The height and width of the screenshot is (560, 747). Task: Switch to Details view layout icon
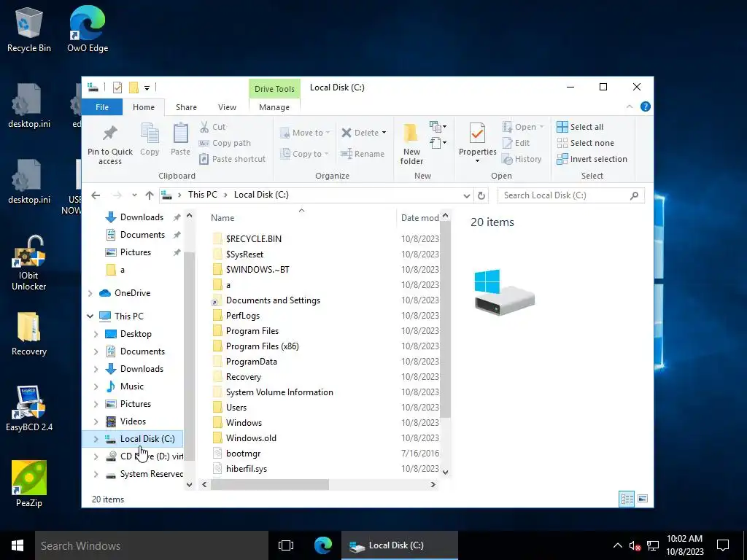pos(627,499)
